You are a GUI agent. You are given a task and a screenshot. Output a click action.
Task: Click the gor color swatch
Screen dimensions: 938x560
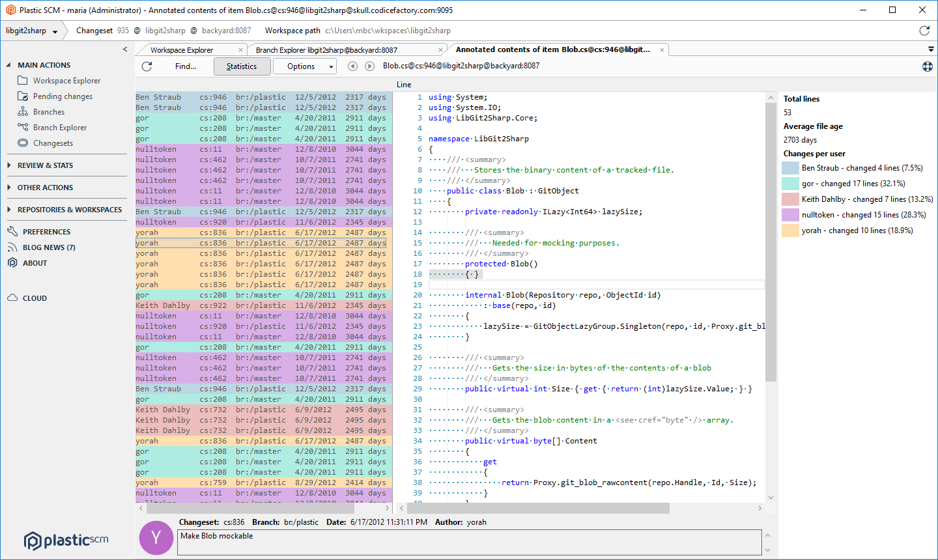pyautogui.click(x=790, y=184)
